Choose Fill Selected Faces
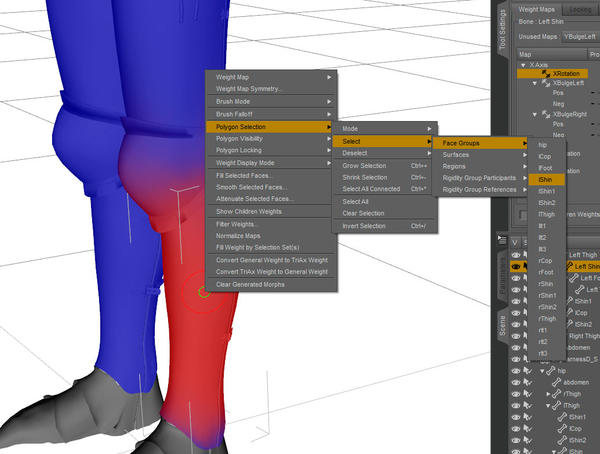This screenshot has height=454, width=600. 271,176
